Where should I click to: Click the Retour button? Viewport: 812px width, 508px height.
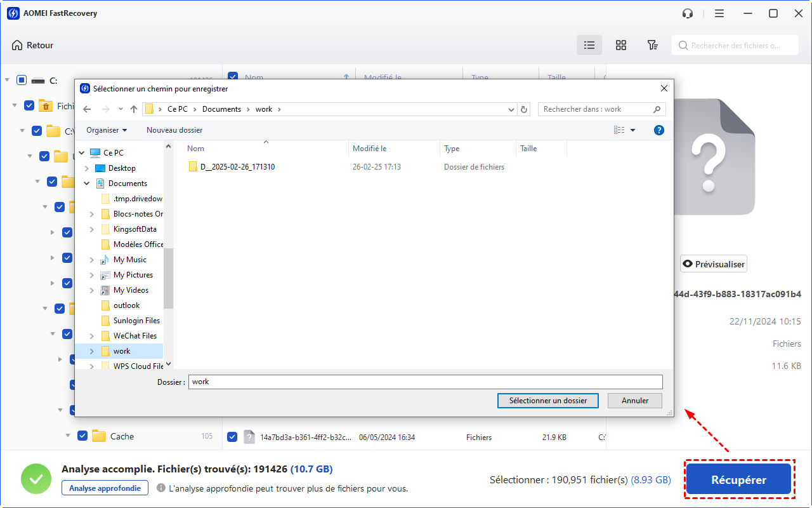(32, 45)
